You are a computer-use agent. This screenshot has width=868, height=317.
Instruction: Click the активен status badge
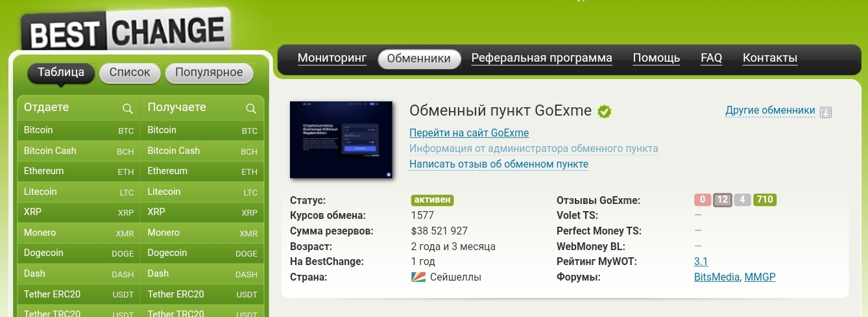[x=432, y=200]
